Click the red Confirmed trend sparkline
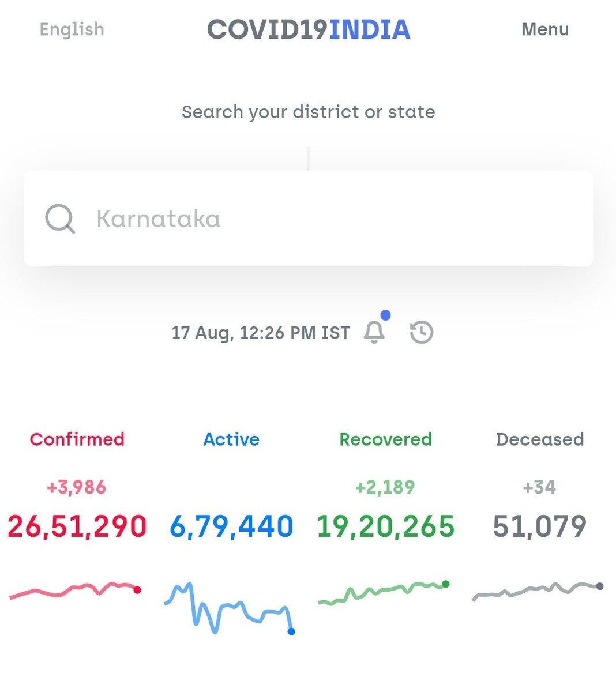The width and height of the screenshot is (616, 692). 75,591
